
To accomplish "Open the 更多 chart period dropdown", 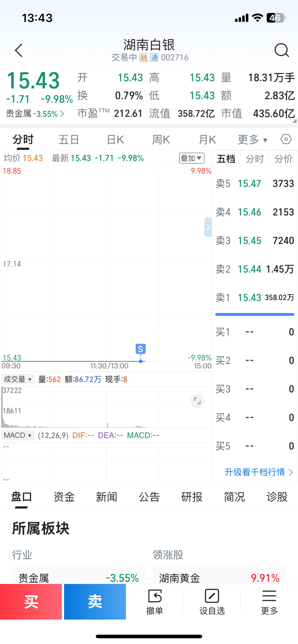I will click(253, 139).
